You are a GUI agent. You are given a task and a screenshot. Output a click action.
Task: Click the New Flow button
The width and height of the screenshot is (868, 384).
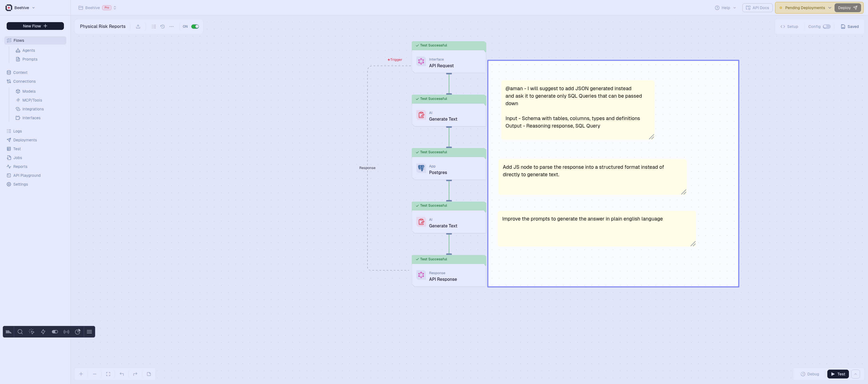pyautogui.click(x=35, y=26)
